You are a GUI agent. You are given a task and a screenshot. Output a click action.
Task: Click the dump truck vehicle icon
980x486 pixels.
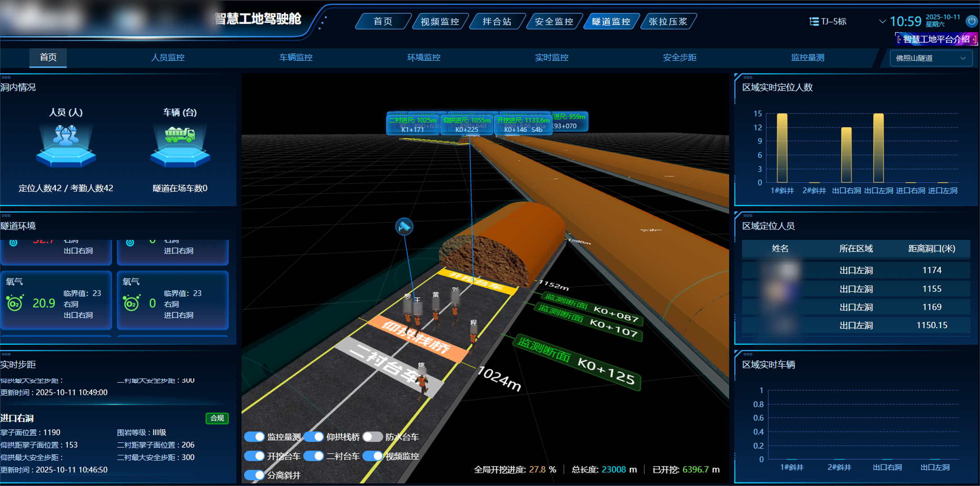click(180, 135)
